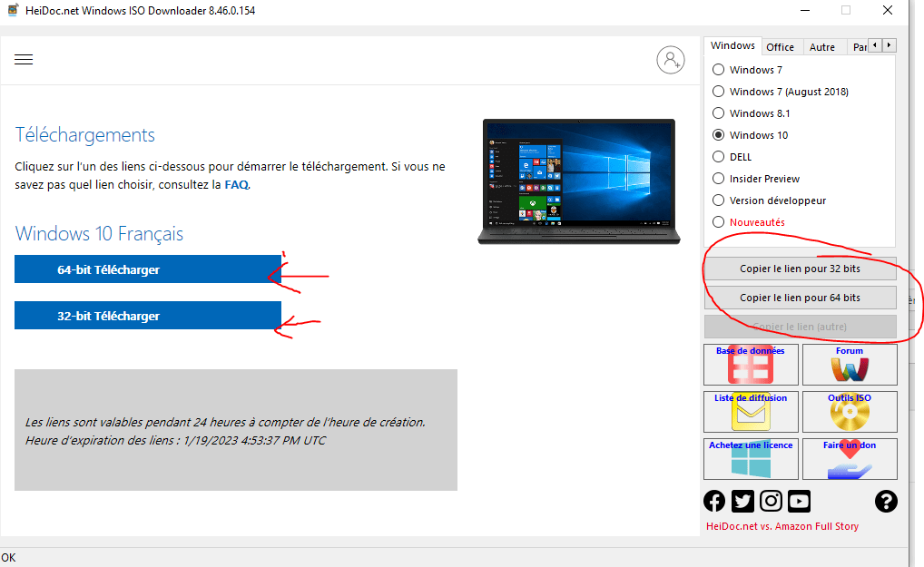This screenshot has width=924, height=567.
Task: Switch to the Autre tab
Action: click(x=822, y=47)
